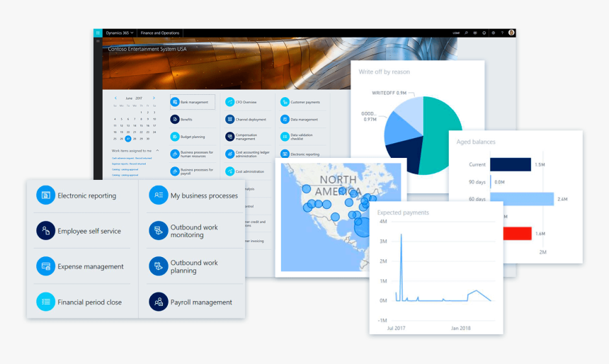This screenshot has height=364, width=609.
Task: Open Data management tile icon
Action: (285, 119)
